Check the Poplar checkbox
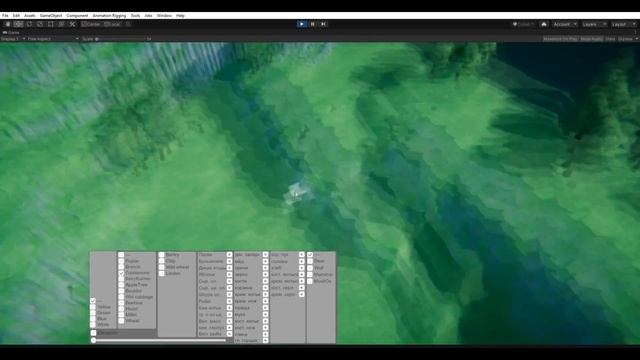 pos(121,261)
